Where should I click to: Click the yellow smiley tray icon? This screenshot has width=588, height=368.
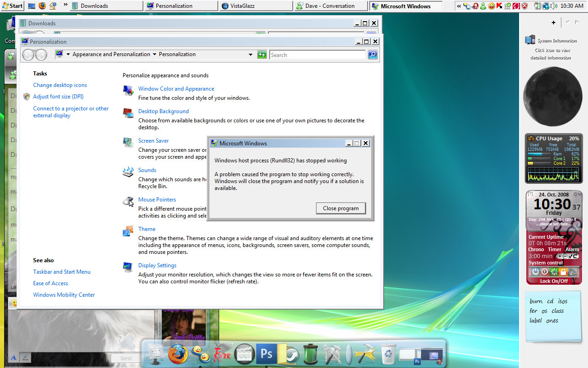[x=492, y=6]
